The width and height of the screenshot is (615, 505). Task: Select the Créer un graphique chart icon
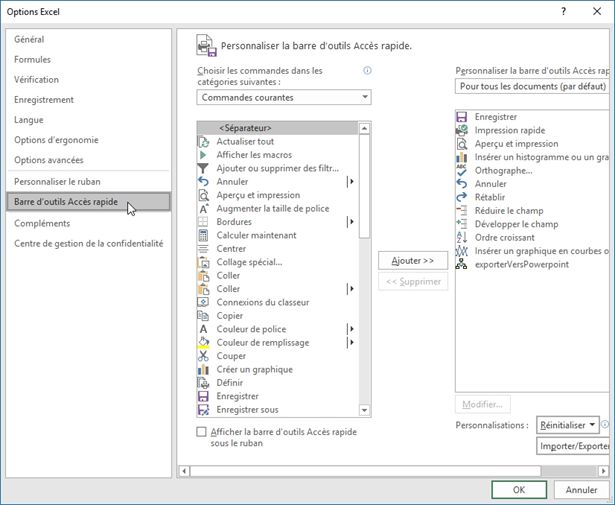pyautogui.click(x=203, y=369)
